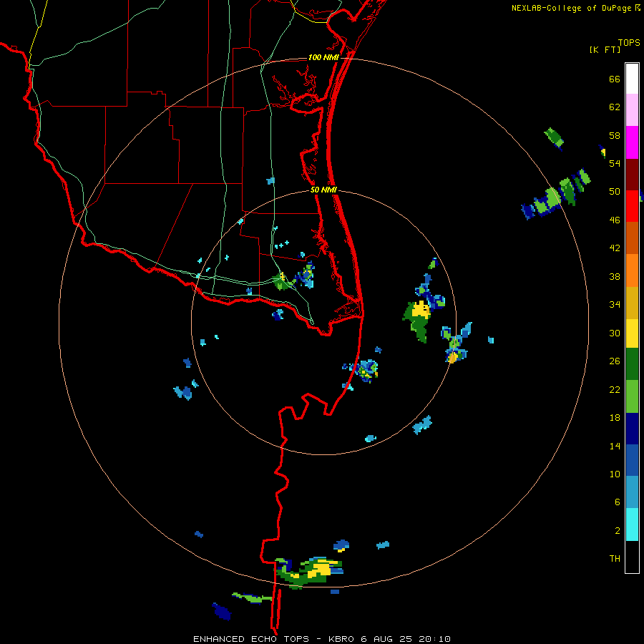Screen dimensions: 644x644
Task: Click the legend value 54
Action: click(x=615, y=163)
